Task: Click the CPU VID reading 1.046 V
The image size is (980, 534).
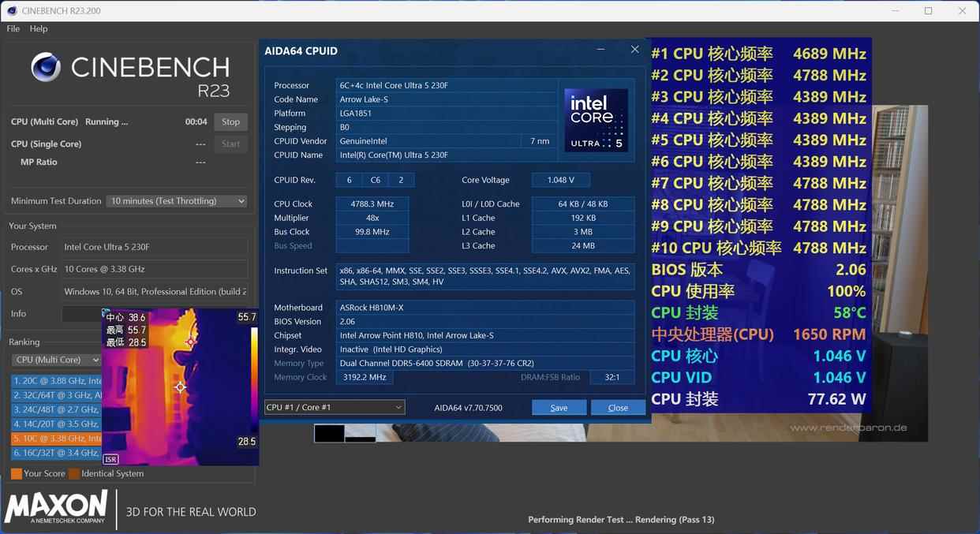Action: click(840, 378)
